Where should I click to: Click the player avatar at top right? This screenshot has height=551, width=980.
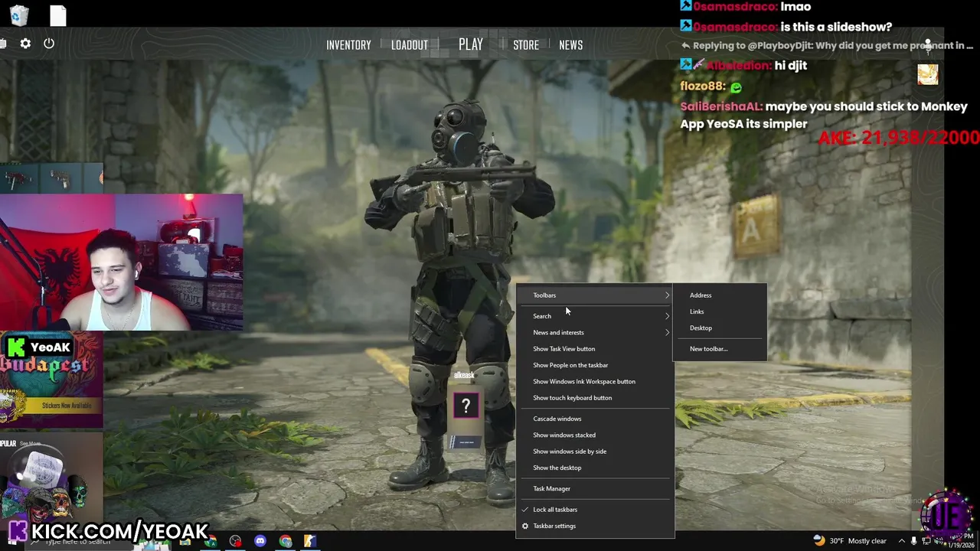(928, 74)
